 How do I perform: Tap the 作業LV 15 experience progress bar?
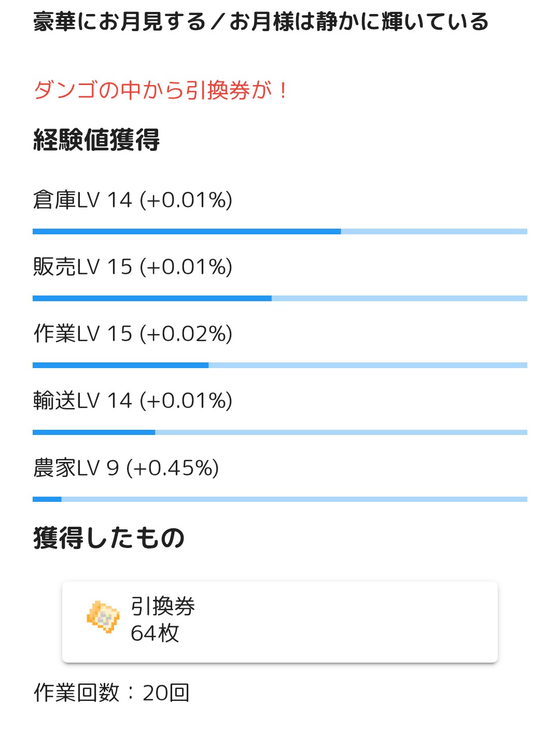[x=280, y=365]
